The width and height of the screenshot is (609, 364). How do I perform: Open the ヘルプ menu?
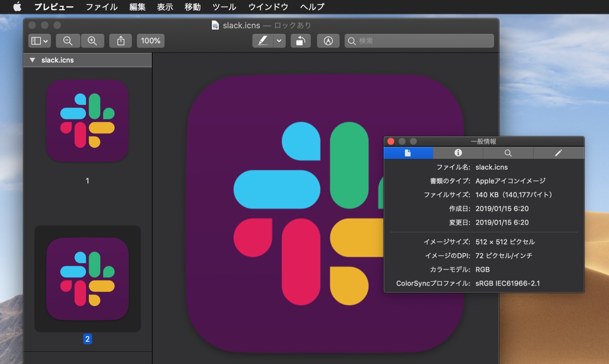tap(312, 7)
